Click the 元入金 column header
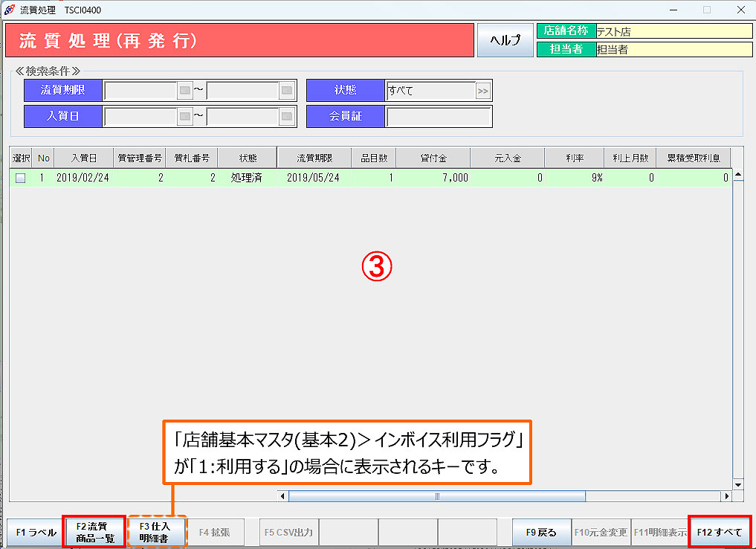 508,158
